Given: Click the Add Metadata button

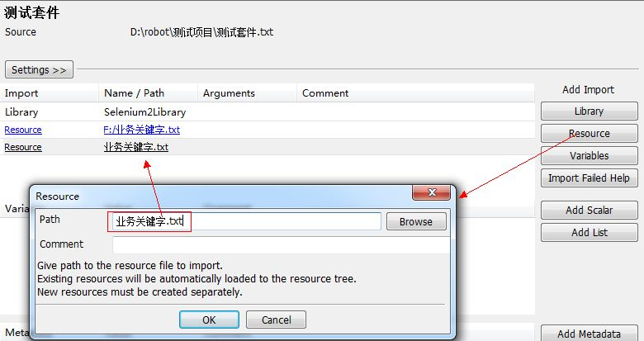Looking at the screenshot, I should tap(589, 334).
